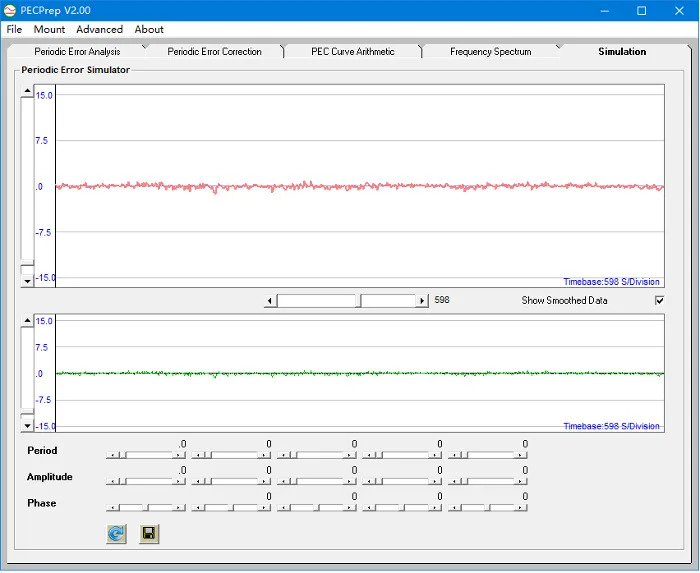Click the timebase horizontal scrollbar thumb
This screenshot has width=700, height=573.
click(360, 301)
